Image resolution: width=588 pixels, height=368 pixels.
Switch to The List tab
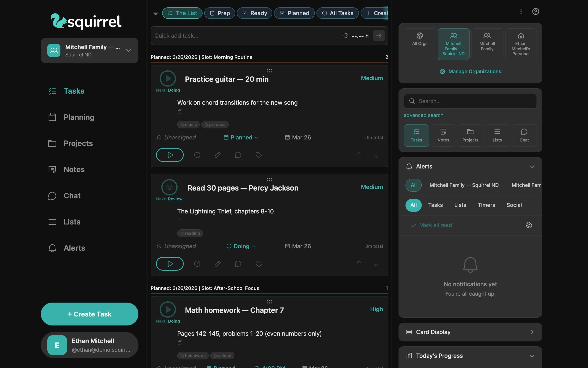pyautogui.click(x=182, y=13)
